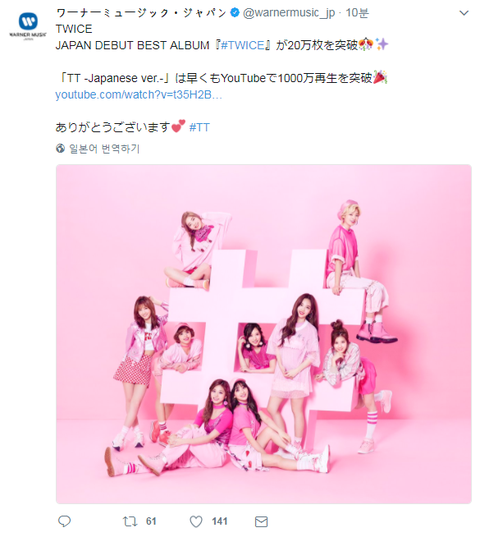Click the like count 141
This screenshot has height=537, width=480.
point(219,522)
